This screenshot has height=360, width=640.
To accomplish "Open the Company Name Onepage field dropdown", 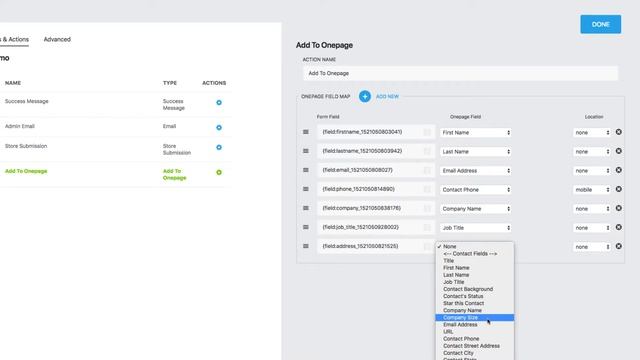I will coord(476,209).
